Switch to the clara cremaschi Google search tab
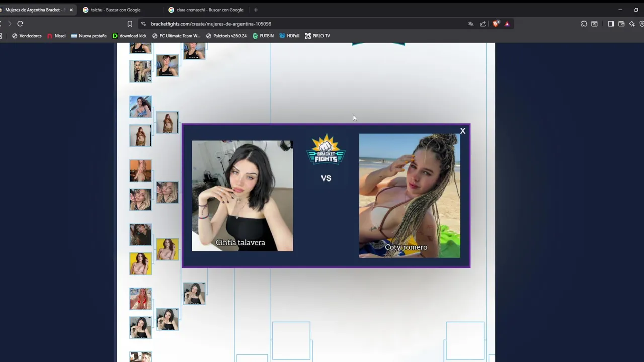Screen dimensions: 644x362 point(206,10)
